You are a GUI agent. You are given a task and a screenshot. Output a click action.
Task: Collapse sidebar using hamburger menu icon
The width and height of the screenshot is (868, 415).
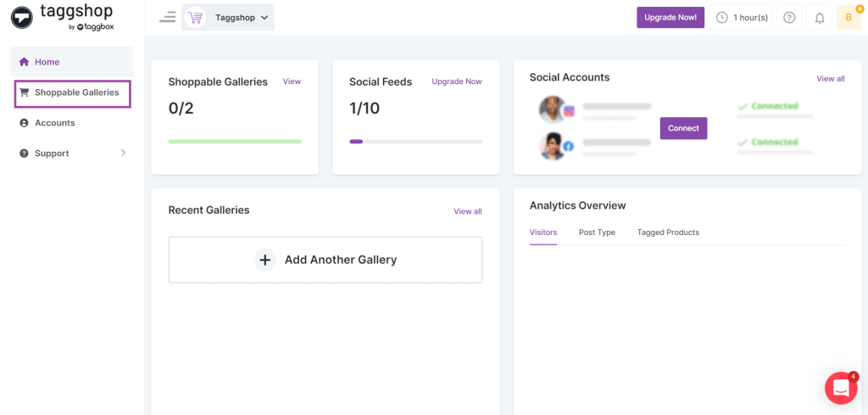click(x=167, y=17)
